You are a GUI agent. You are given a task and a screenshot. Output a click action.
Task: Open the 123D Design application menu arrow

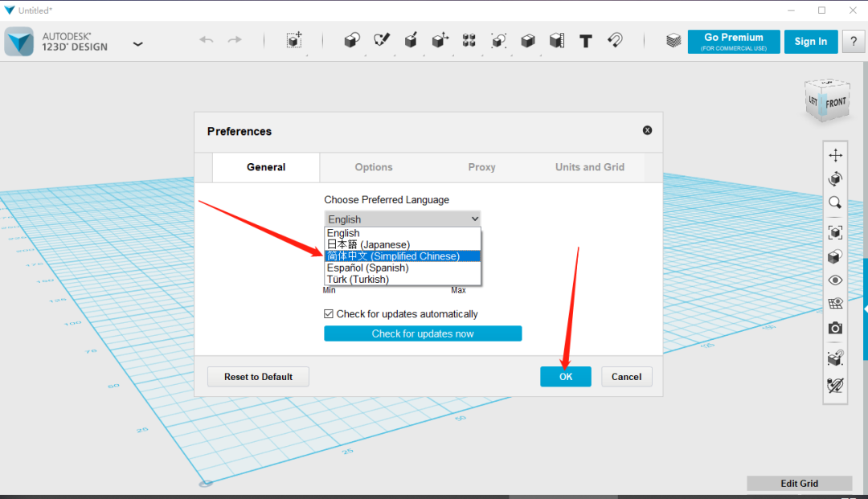click(x=137, y=43)
